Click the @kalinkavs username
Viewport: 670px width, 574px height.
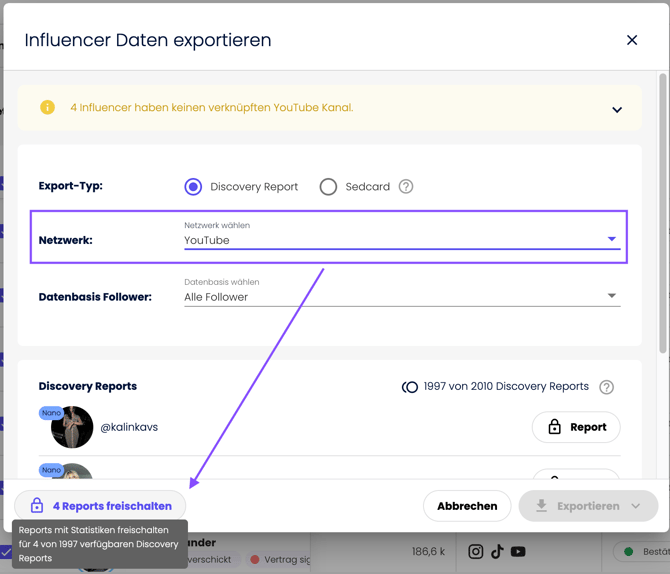(x=129, y=427)
